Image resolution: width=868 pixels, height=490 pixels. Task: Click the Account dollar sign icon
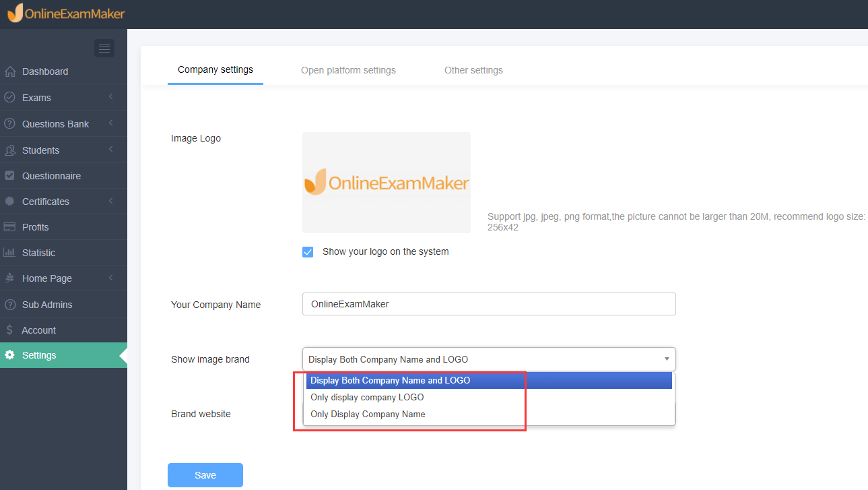[9, 330]
